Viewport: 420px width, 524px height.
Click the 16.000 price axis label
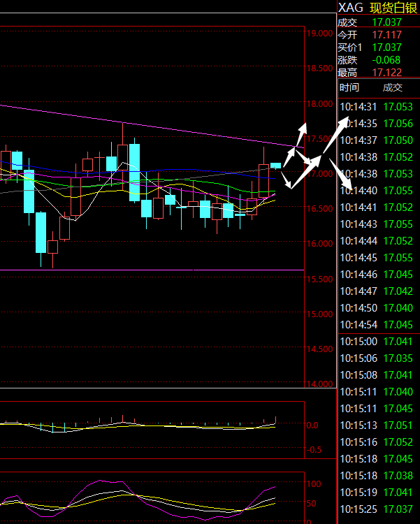click(x=319, y=244)
